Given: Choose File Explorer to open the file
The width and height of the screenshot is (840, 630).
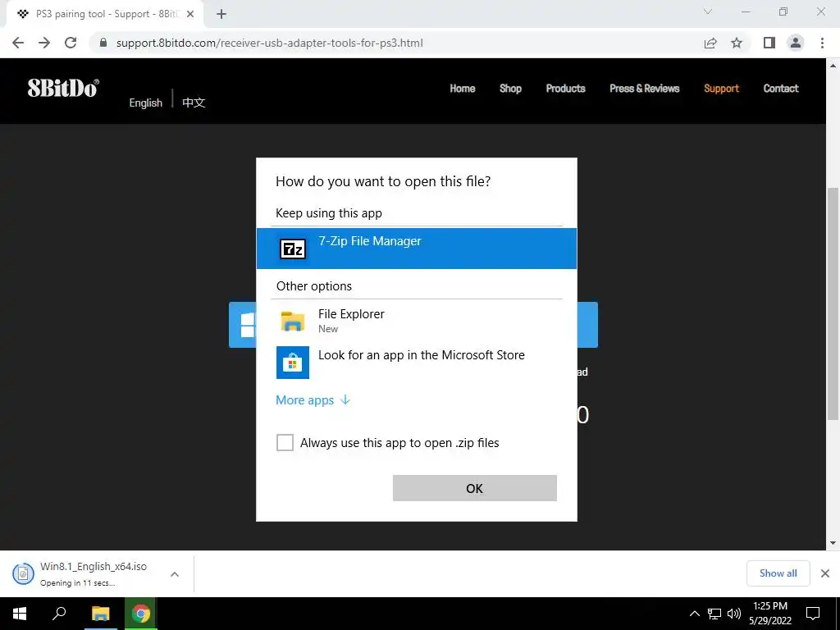Looking at the screenshot, I should coord(416,321).
